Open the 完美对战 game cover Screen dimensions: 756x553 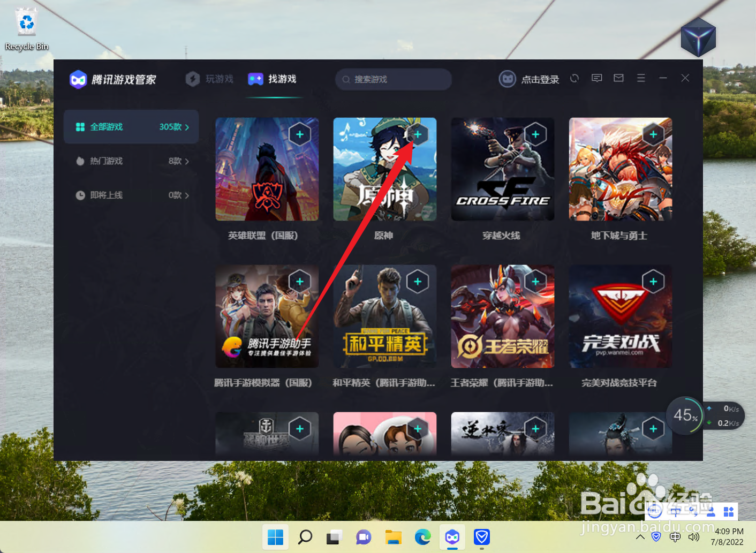(x=621, y=316)
